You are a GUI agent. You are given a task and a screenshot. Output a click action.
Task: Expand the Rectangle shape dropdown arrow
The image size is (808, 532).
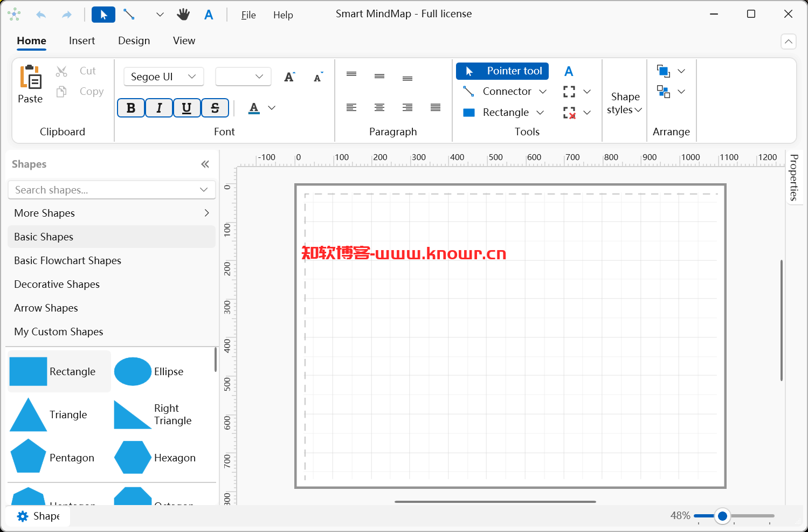[540, 113]
